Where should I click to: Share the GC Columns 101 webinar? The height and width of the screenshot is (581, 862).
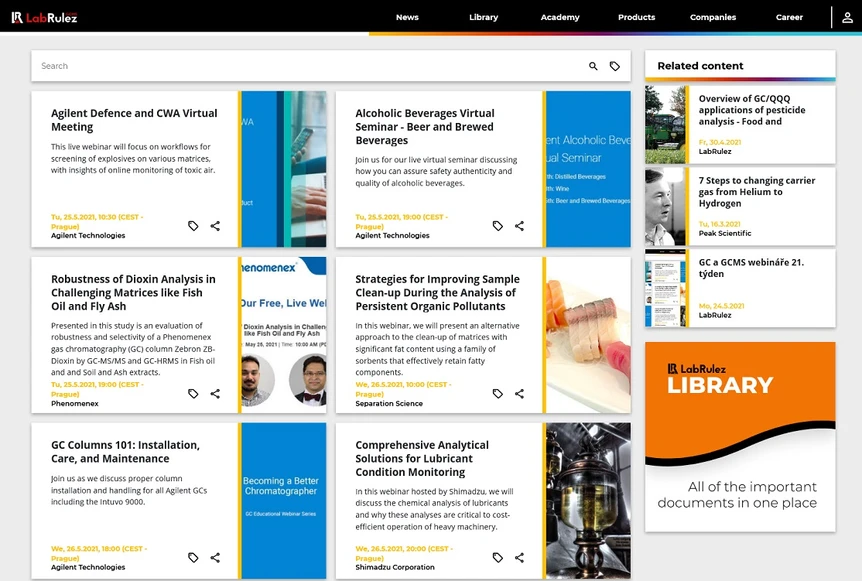tap(215, 557)
